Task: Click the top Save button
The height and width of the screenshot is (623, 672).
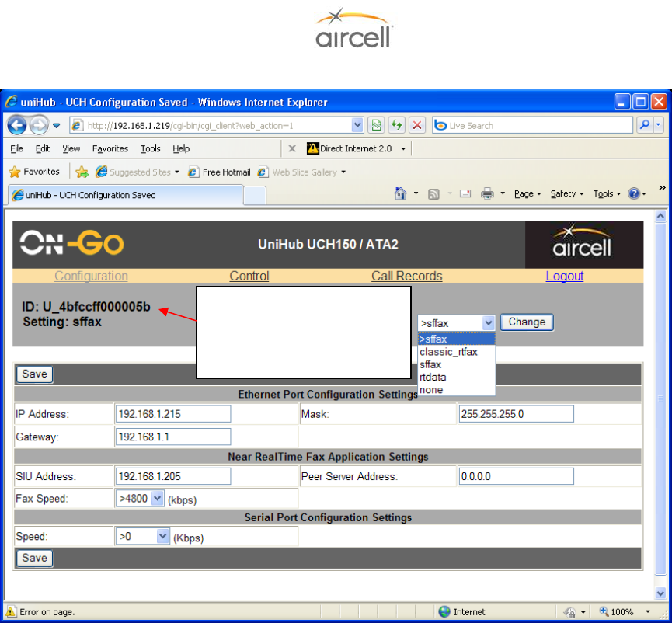Action: point(34,374)
